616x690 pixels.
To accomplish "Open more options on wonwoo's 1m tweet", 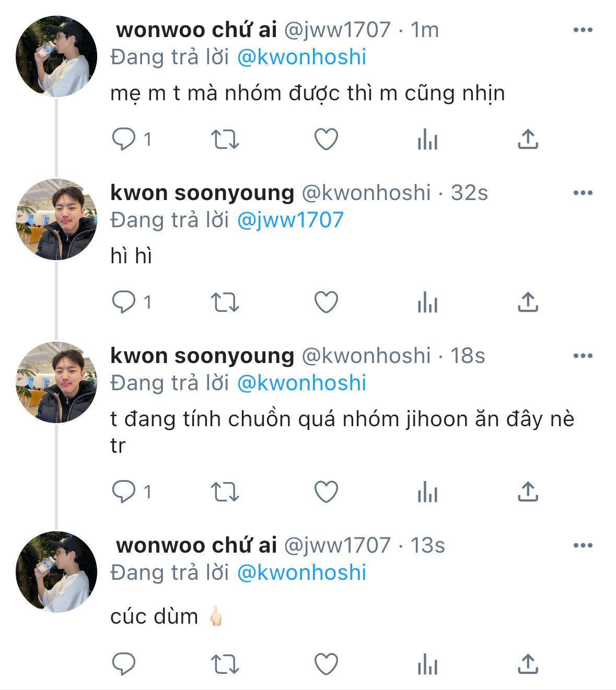I will pyautogui.click(x=583, y=30).
